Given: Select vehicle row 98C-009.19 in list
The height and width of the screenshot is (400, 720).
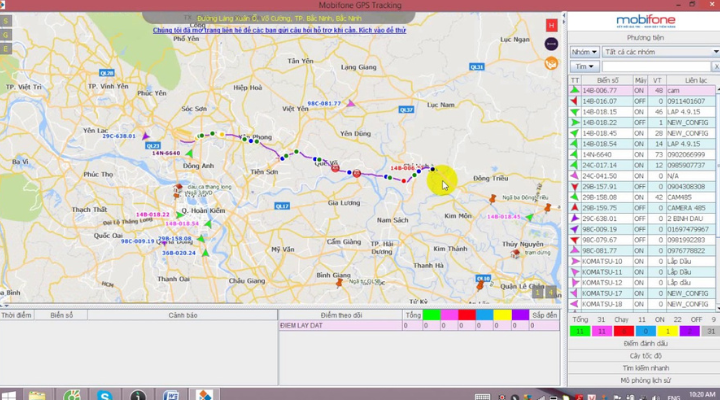Looking at the screenshot, I should click(642, 229).
